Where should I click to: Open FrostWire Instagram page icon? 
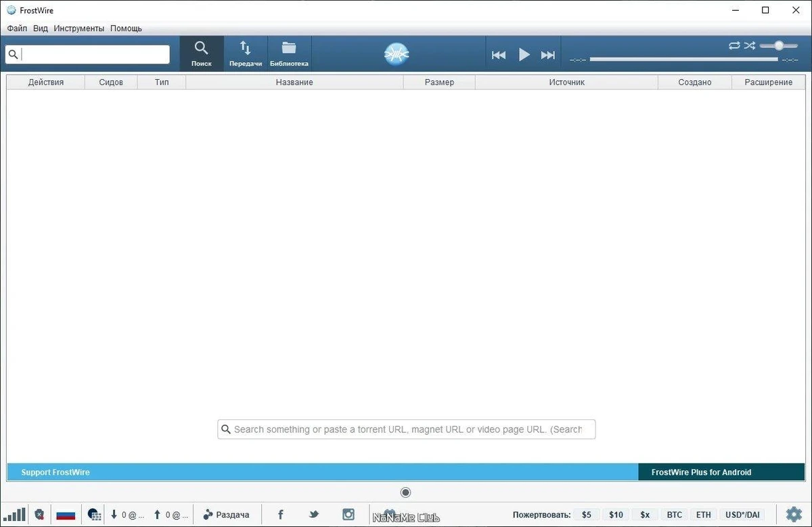point(348,515)
